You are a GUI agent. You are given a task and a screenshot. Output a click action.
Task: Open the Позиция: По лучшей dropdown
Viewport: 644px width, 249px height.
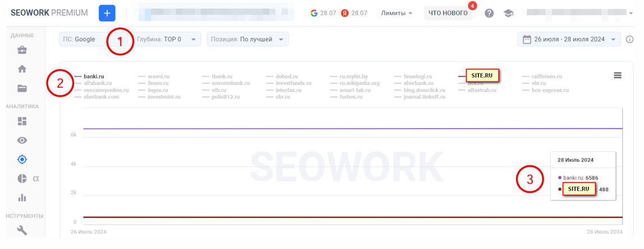247,39
